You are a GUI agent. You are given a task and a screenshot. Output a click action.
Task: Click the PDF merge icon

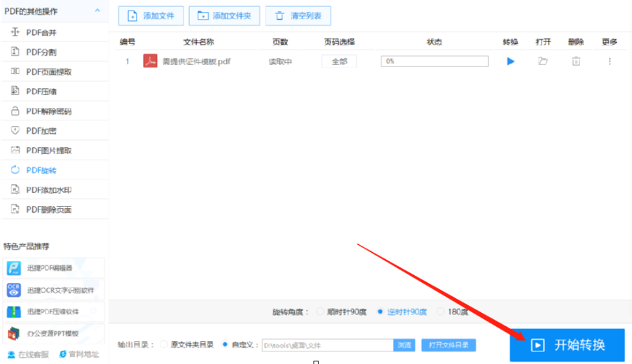click(15, 31)
